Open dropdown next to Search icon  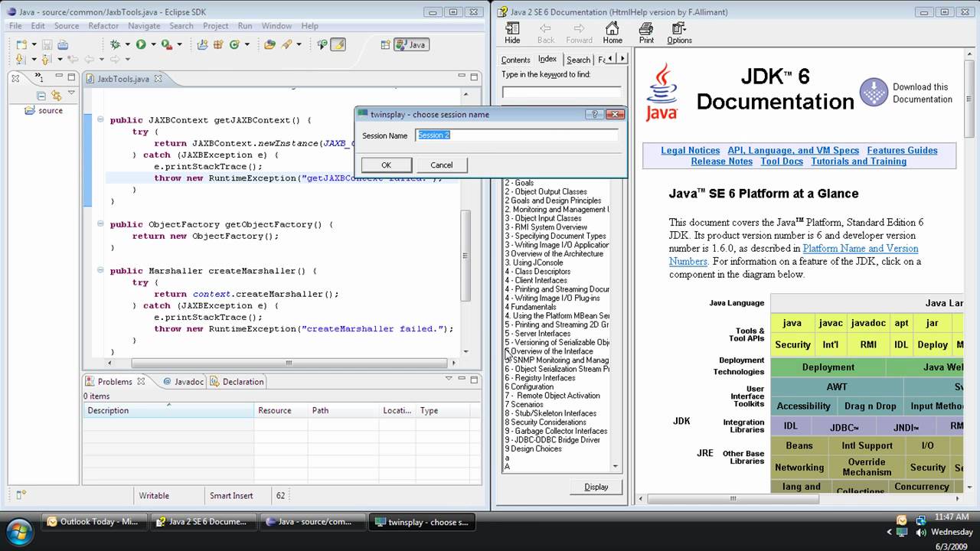click(299, 44)
